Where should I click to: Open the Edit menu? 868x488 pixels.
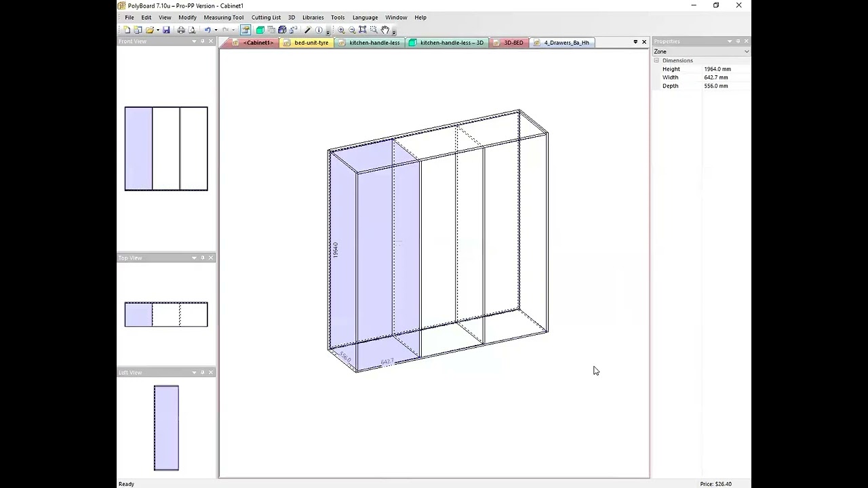(x=146, y=18)
